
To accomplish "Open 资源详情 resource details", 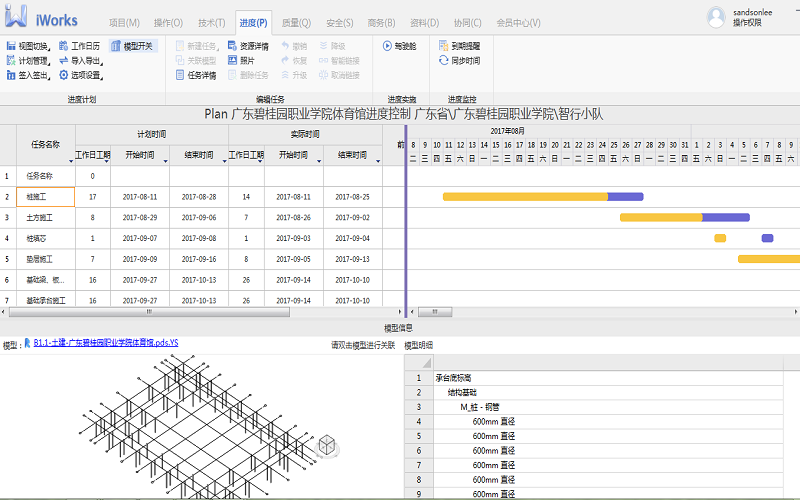I will (x=248, y=46).
